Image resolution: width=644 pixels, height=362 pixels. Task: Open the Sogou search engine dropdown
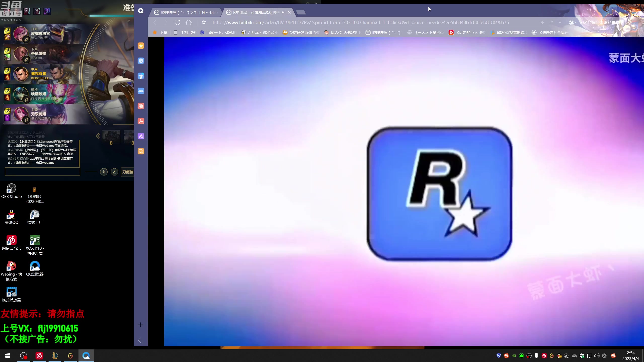coord(573,22)
